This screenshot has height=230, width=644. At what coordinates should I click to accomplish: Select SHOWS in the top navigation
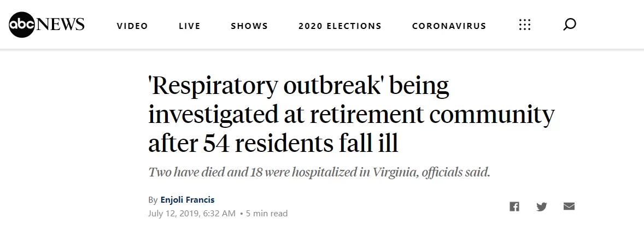pos(249,26)
